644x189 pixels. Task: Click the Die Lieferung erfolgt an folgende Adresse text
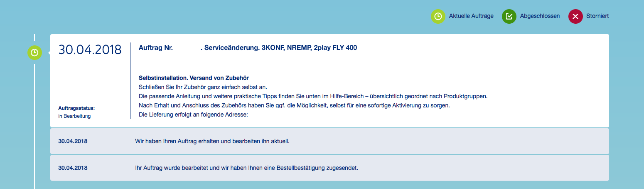point(193,114)
